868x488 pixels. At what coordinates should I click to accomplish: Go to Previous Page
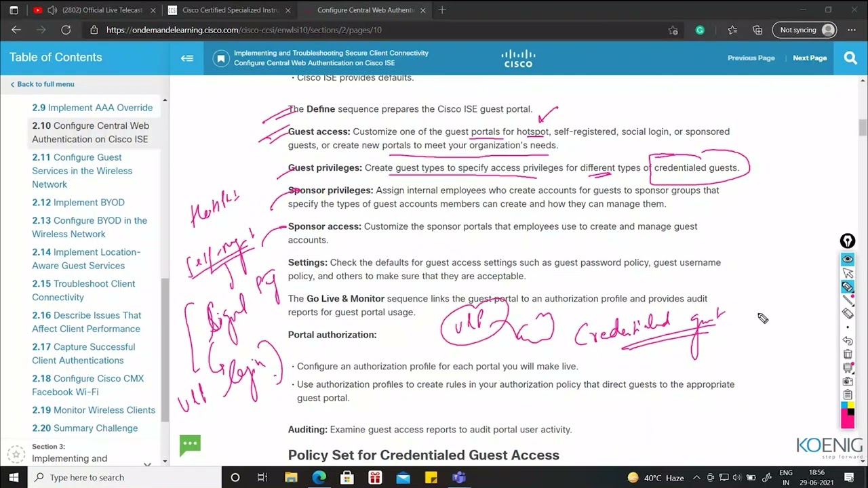(x=751, y=58)
